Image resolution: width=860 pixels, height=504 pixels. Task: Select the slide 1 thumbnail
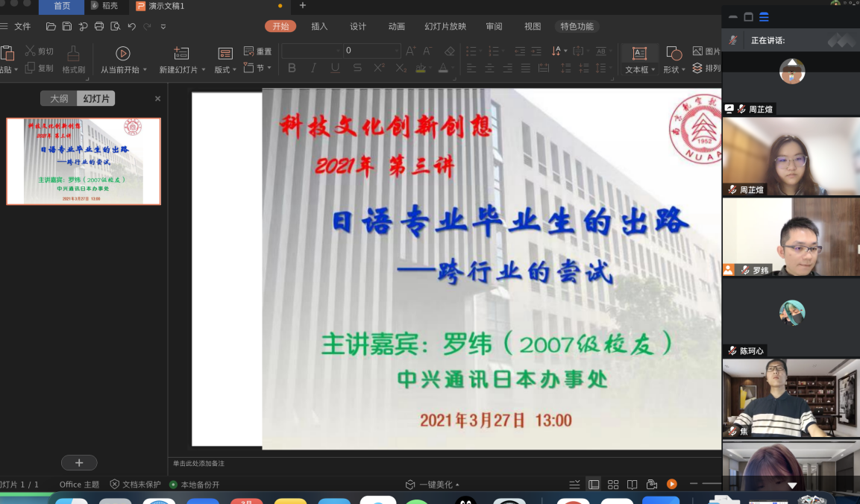pyautogui.click(x=84, y=161)
